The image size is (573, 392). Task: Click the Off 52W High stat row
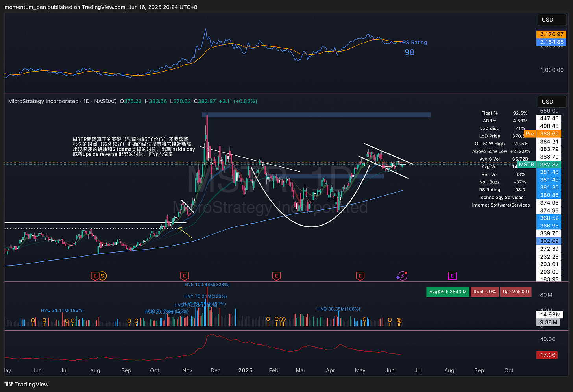pyautogui.click(x=501, y=144)
